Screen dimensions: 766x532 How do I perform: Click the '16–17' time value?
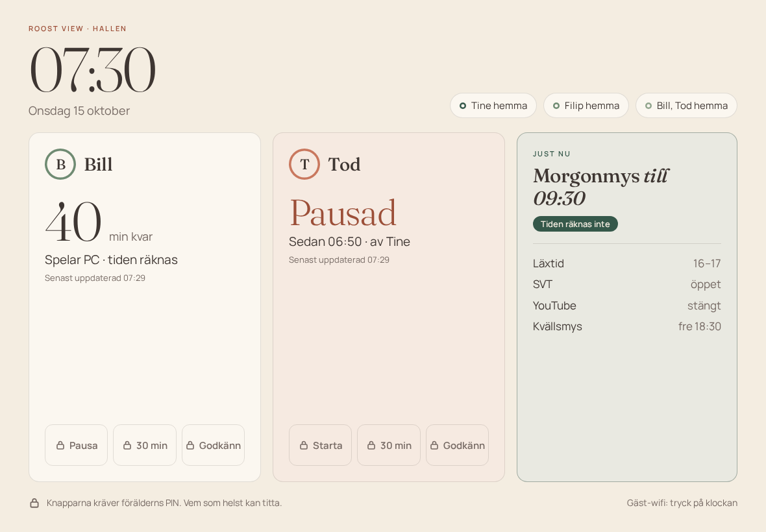(x=707, y=263)
